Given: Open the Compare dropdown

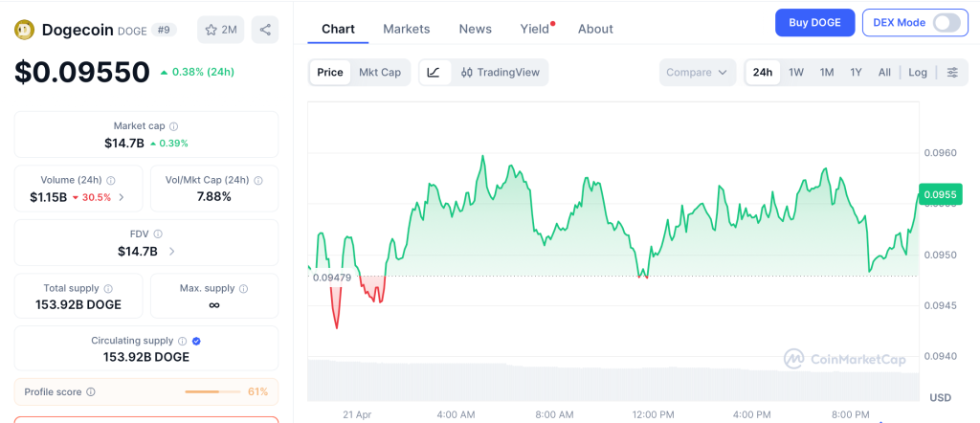Looking at the screenshot, I should 697,73.
